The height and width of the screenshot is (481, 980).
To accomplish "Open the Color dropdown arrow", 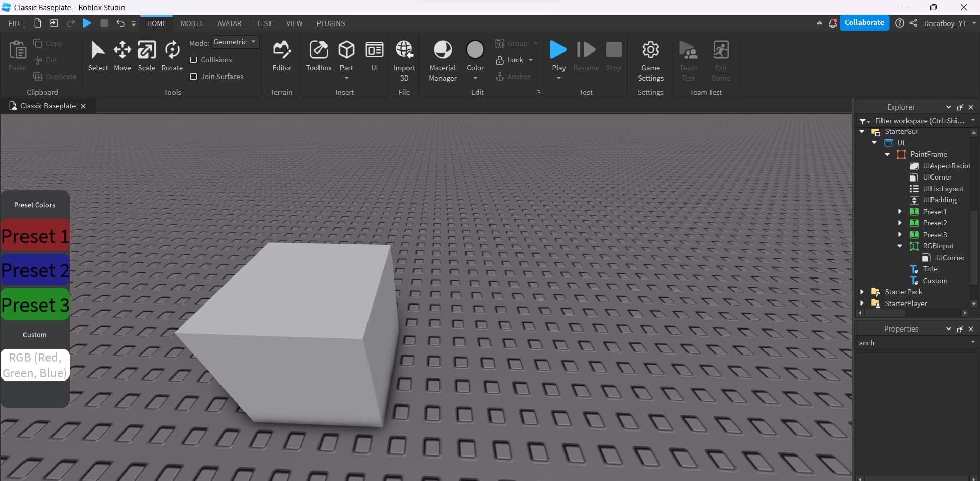I will [475, 78].
